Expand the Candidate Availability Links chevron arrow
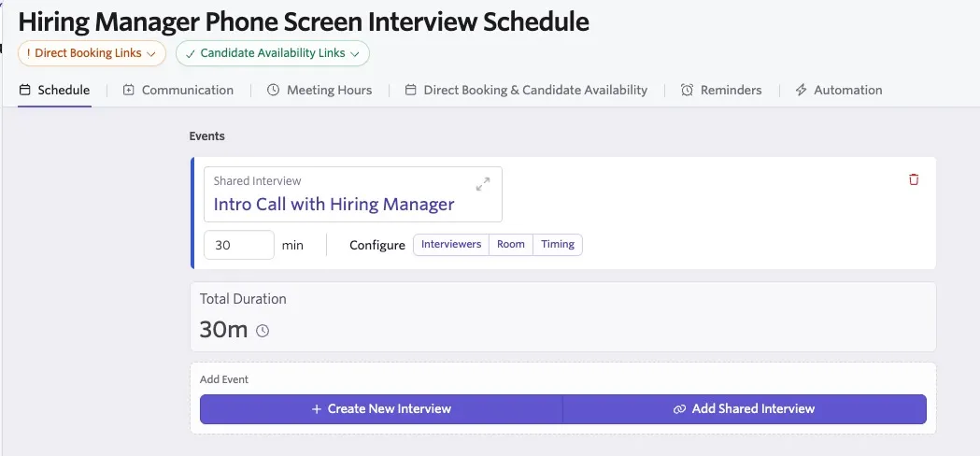The image size is (980, 456). click(x=354, y=54)
